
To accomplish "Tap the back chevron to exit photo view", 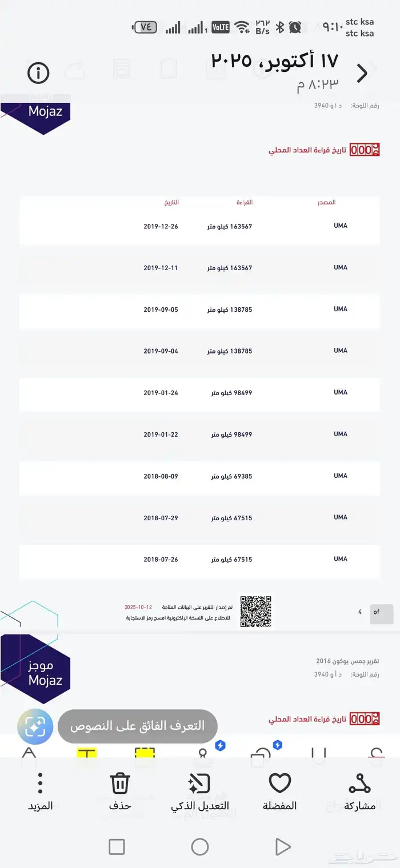I will coord(362,73).
